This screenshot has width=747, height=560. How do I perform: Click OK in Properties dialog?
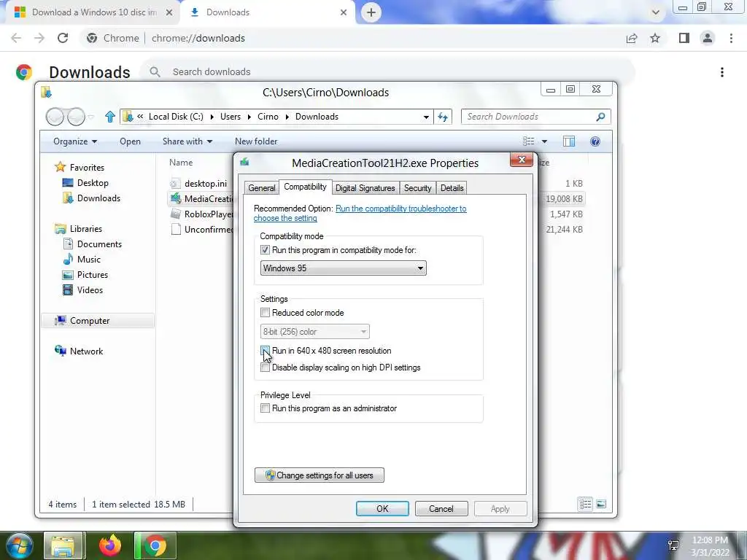point(382,508)
